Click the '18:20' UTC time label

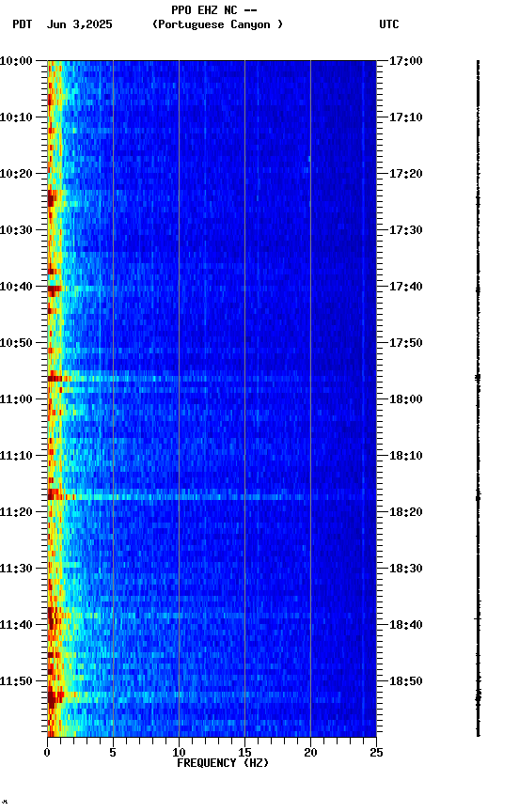[x=406, y=512]
